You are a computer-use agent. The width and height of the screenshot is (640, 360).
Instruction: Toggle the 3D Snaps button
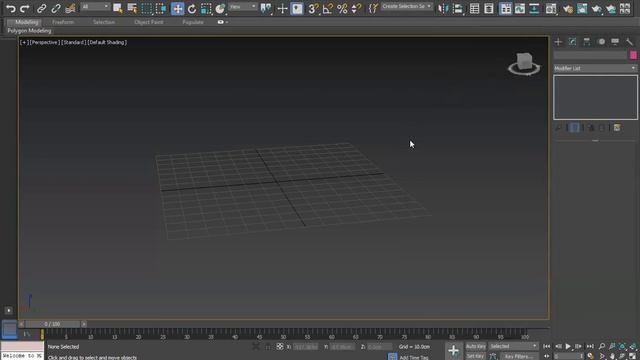tap(313, 8)
